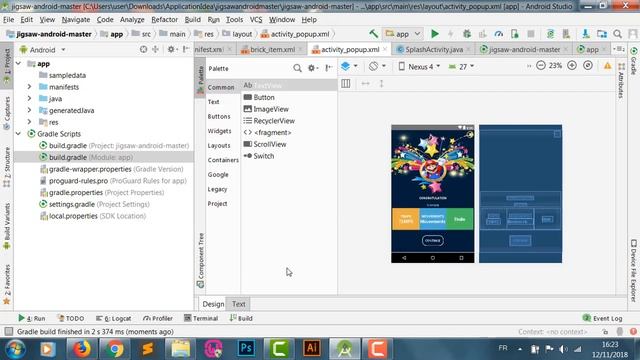Open project panel settings gear
The width and height of the screenshot is (640, 360).
coord(172,49)
